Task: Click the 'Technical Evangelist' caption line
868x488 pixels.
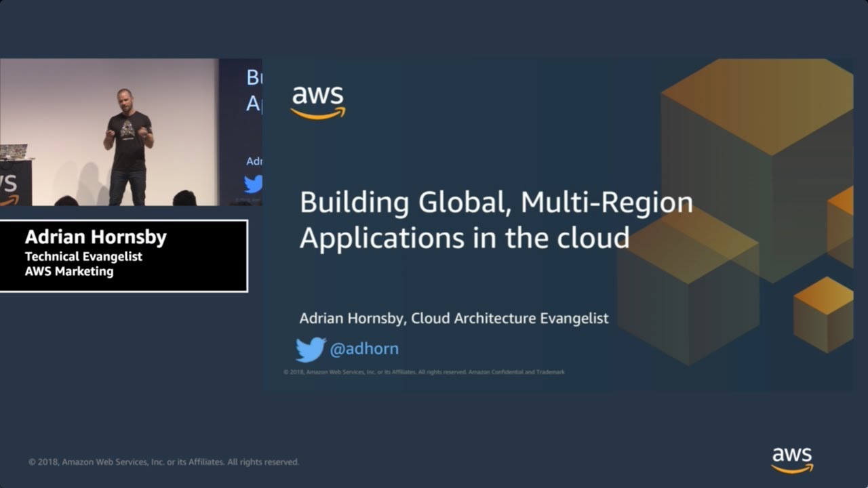Action: (83, 257)
